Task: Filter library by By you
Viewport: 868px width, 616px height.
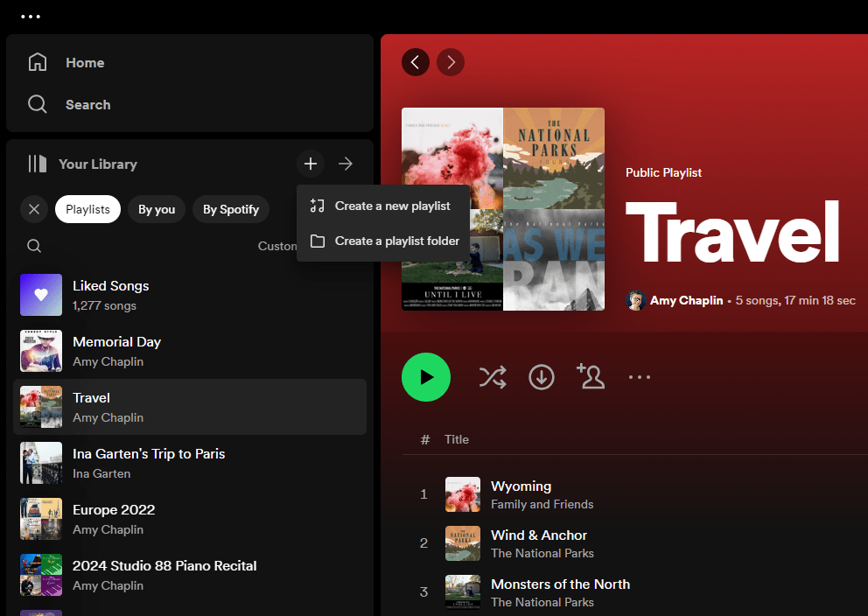Action: (157, 209)
